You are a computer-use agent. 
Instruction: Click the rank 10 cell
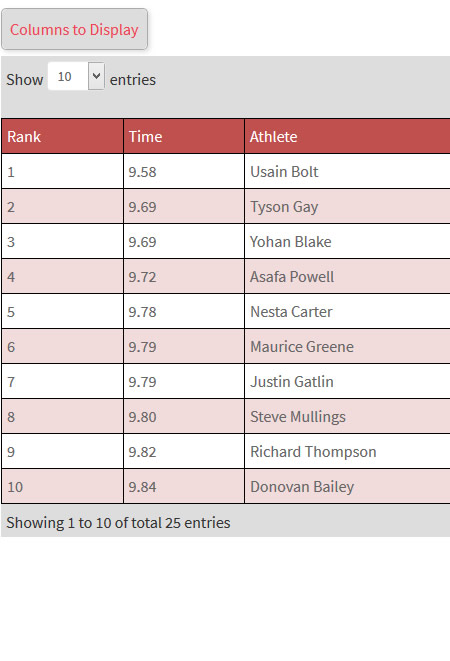(62, 486)
